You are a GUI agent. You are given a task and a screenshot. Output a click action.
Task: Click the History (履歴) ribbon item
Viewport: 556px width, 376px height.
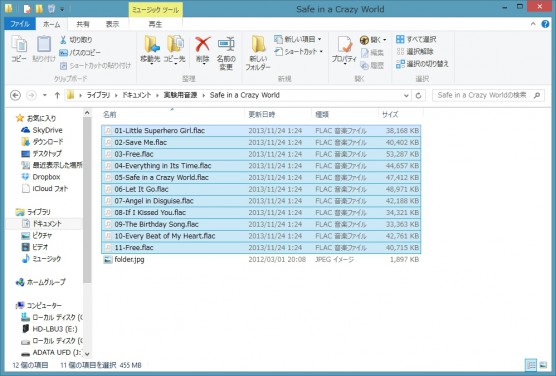pos(372,65)
